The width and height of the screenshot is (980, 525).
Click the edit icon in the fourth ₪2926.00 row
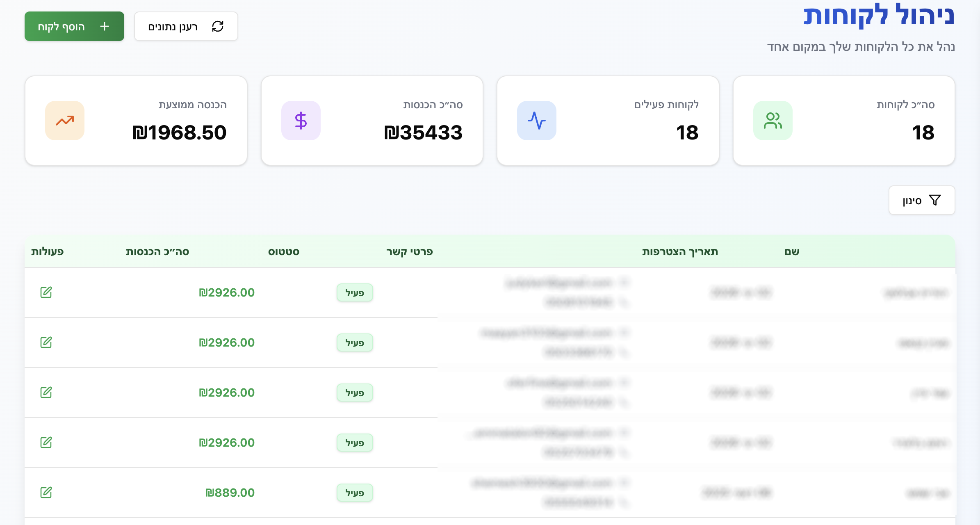click(46, 443)
